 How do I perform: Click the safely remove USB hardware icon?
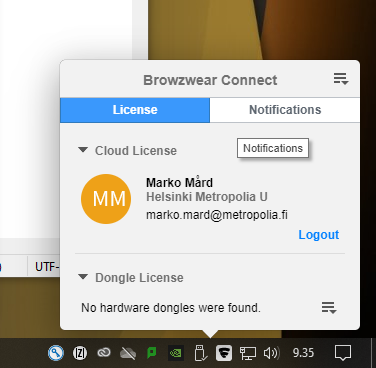200,353
